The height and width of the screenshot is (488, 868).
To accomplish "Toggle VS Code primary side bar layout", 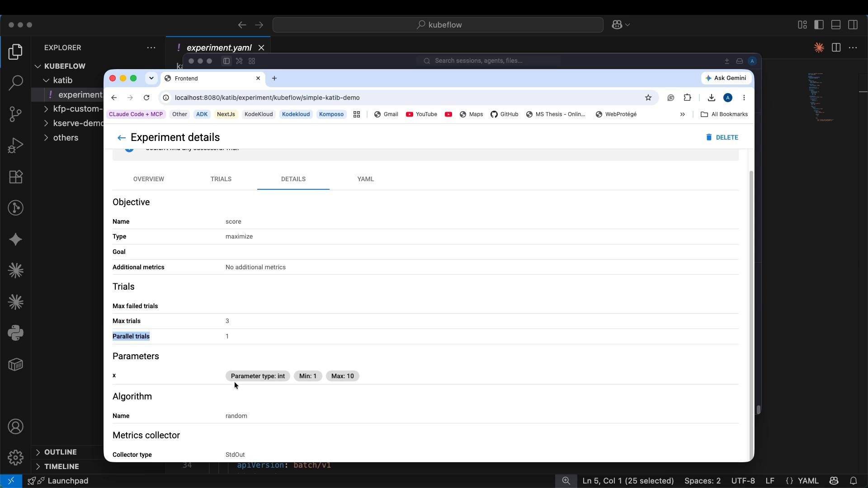I will pyautogui.click(x=819, y=24).
